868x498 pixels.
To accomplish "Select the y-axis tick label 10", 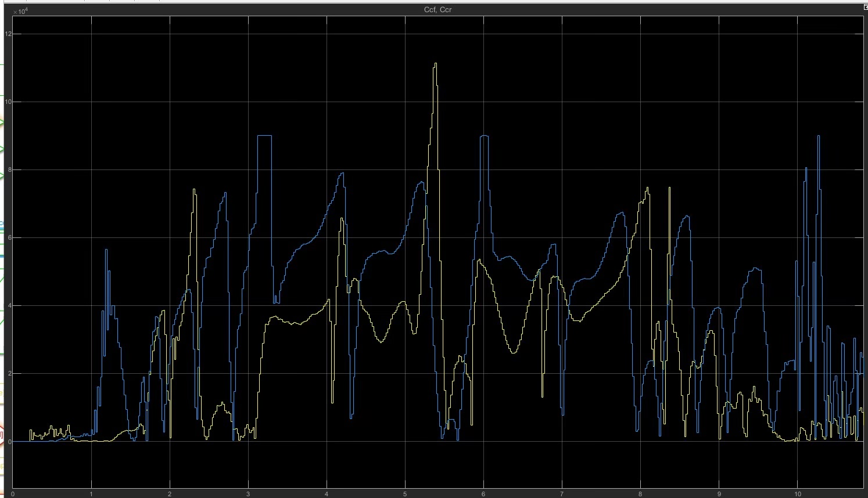I will point(8,102).
